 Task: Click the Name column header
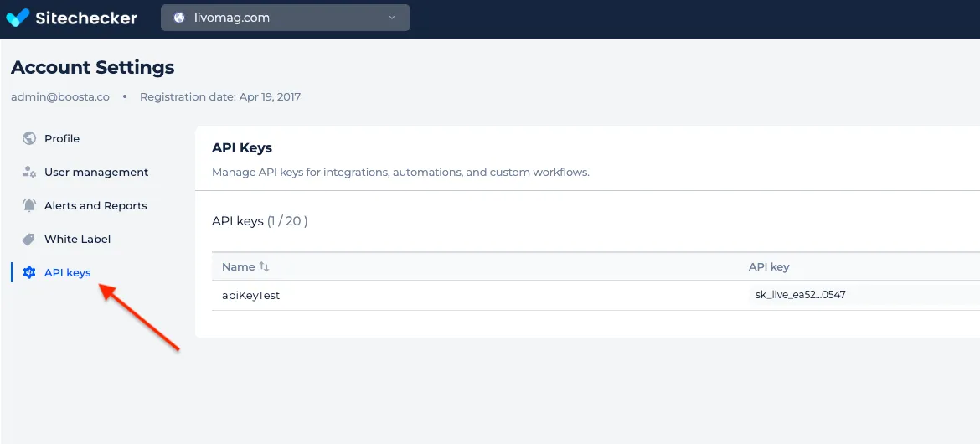pyautogui.click(x=238, y=267)
